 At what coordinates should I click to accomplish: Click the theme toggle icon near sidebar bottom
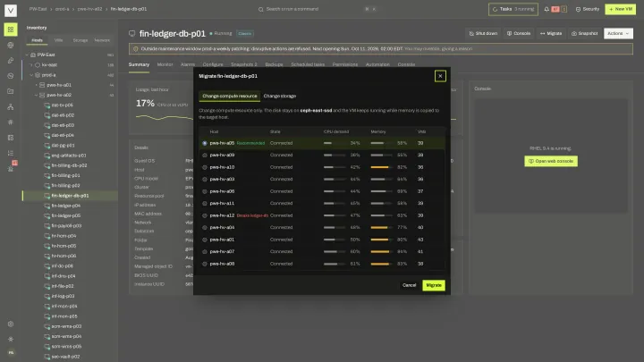[x=11, y=339]
